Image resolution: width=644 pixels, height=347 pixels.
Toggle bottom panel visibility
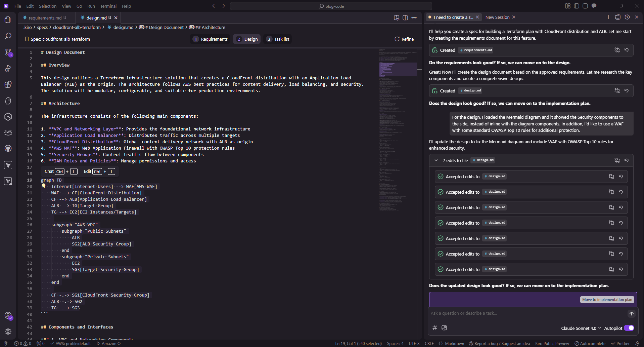(585, 6)
